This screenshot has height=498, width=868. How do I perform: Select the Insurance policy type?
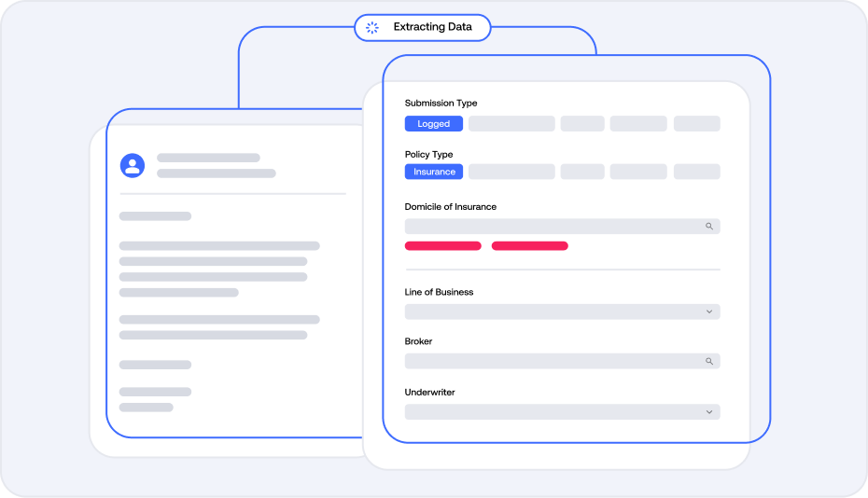pos(434,172)
